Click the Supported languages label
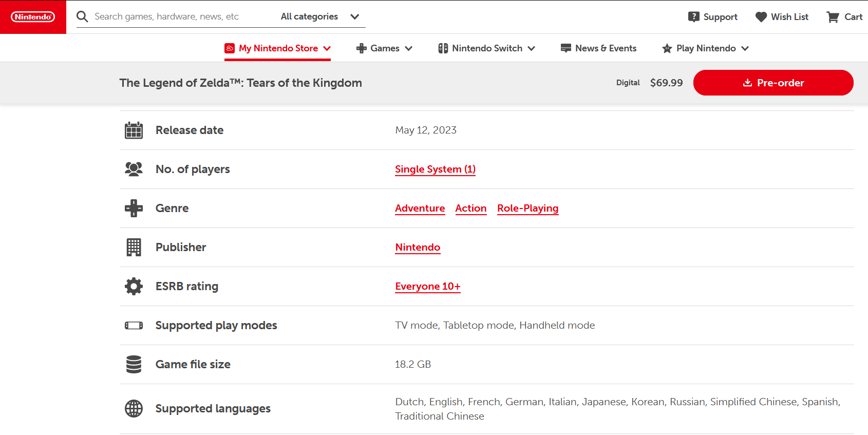 (213, 408)
